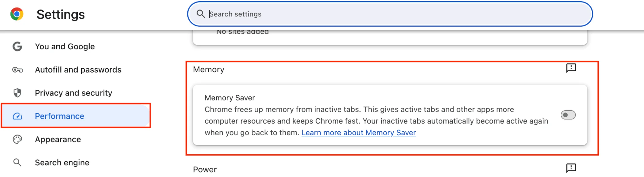Open the Learn more about Memory Saver link
The height and width of the screenshot is (177, 644).
tap(358, 133)
